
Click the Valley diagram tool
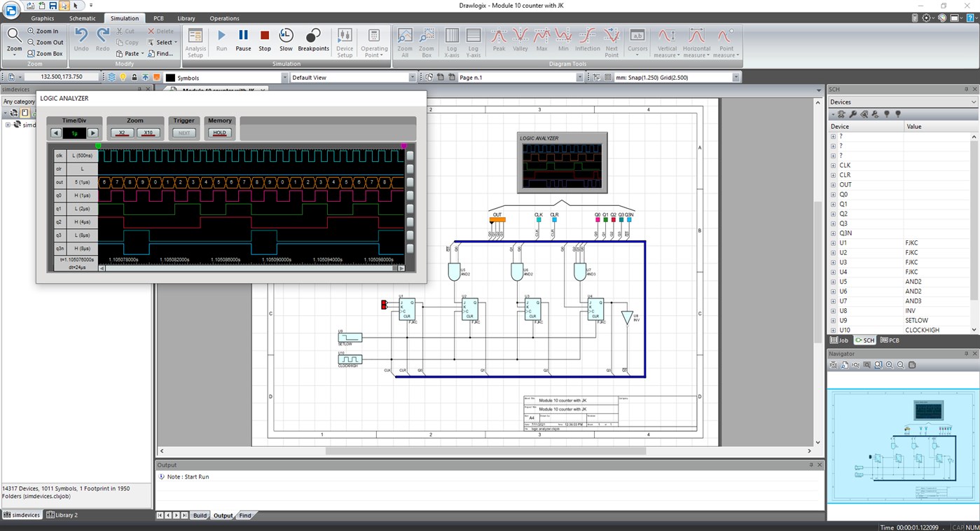tap(520, 41)
